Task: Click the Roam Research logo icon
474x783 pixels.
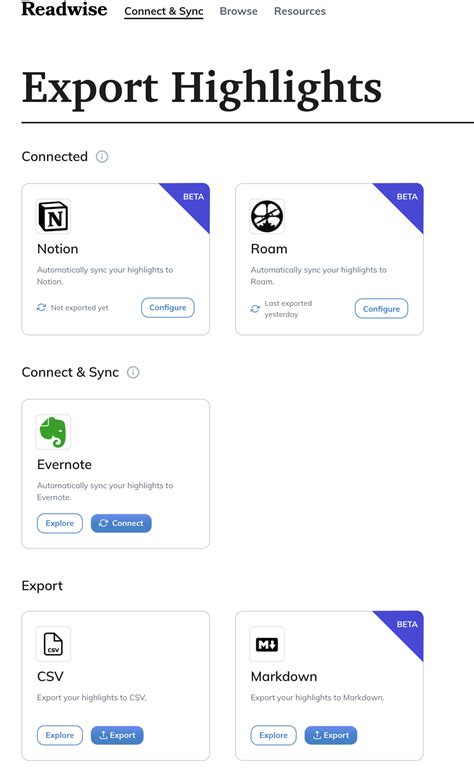Action: [267, 216]
